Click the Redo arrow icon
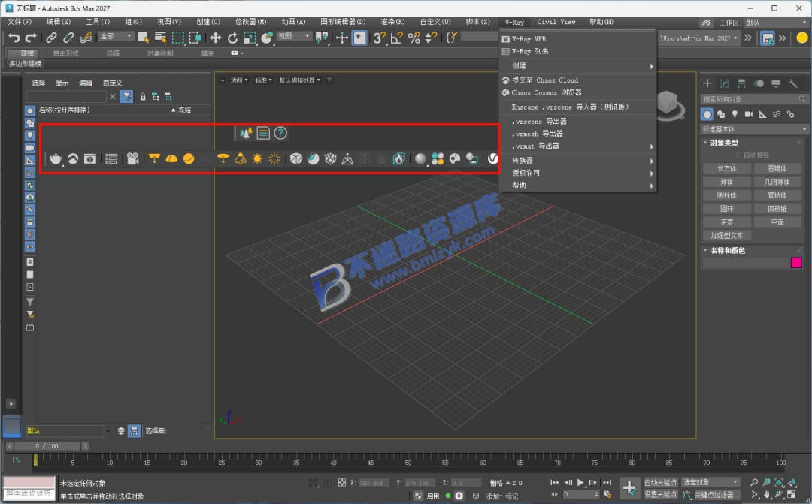The image size is (812, 504). (x=31, y=38)
